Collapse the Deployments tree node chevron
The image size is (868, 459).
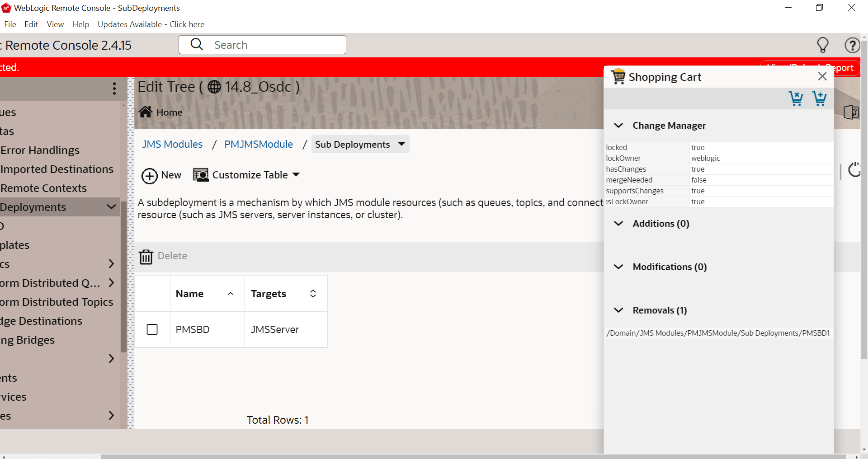click(111, 207)
